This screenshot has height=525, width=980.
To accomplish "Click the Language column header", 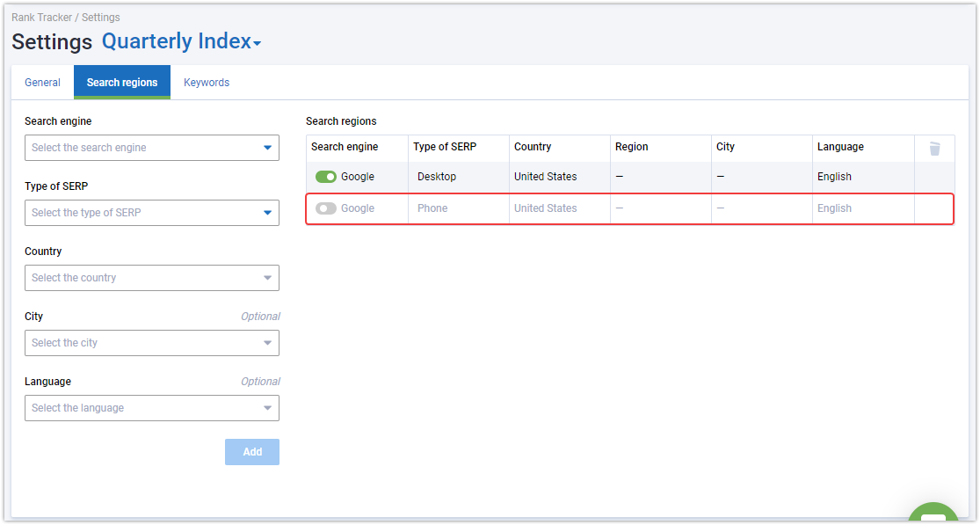I will 840,147.
